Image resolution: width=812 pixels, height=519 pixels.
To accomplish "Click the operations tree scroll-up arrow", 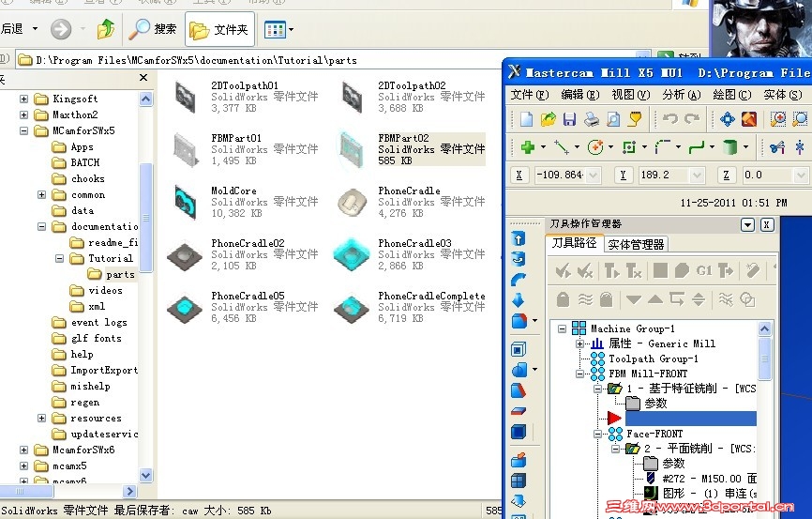I will coord(764,328).
